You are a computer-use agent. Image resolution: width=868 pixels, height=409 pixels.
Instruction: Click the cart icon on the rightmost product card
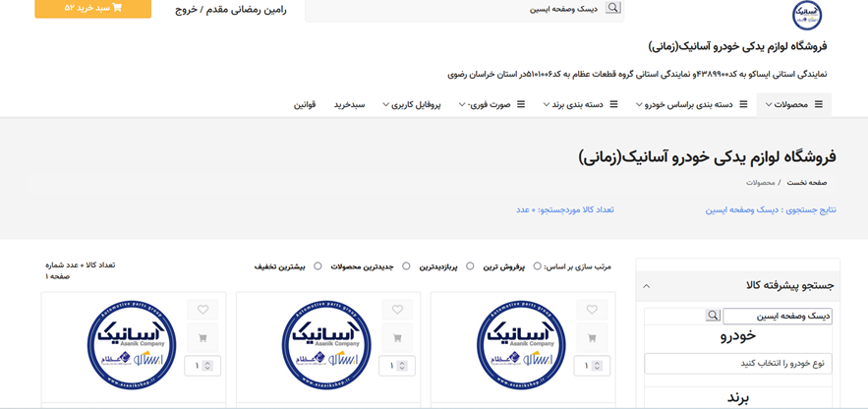pyautogui.click(x=592, y=337)
